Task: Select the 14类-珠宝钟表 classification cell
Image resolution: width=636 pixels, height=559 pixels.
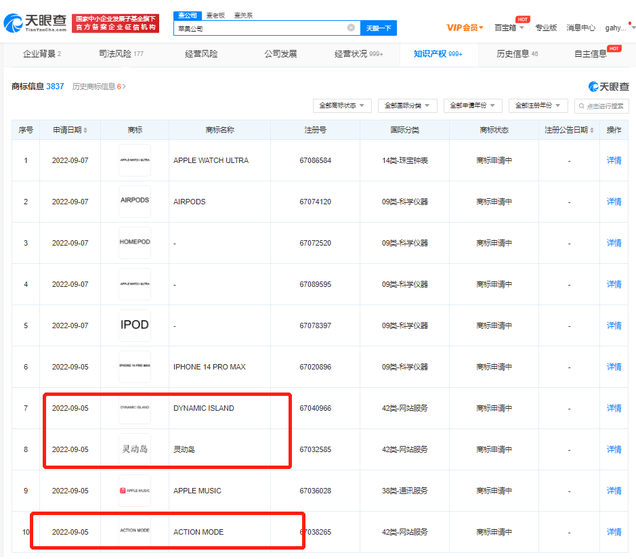Action: [x=404, y=161]
